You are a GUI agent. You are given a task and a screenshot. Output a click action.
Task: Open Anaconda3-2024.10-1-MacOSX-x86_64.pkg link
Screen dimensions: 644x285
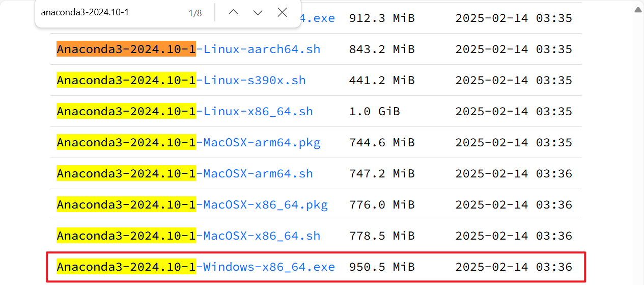tap(192, 205)
